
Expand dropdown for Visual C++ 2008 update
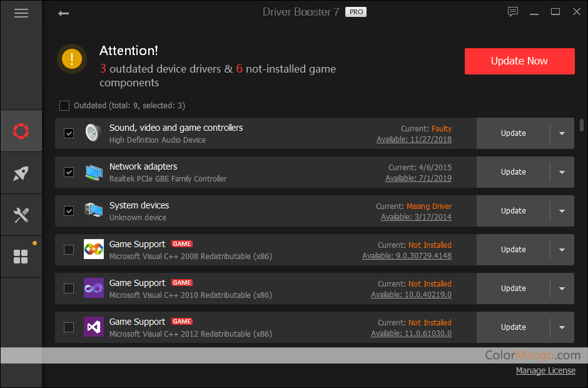(562, 250)
